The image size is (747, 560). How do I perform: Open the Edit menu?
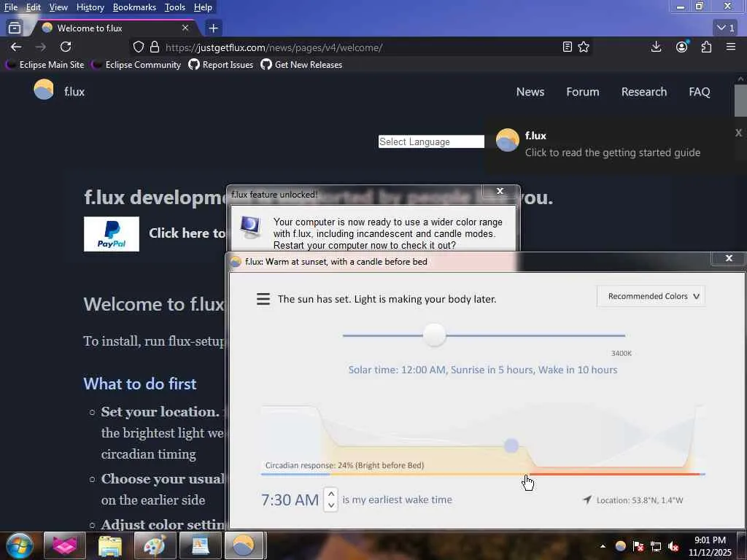pos(34,7)
